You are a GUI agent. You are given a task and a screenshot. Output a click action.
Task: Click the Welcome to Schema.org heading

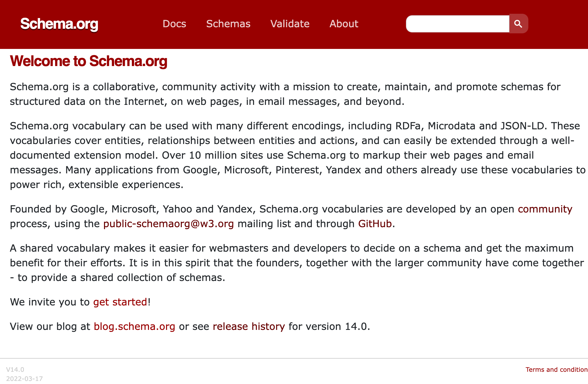89,61
